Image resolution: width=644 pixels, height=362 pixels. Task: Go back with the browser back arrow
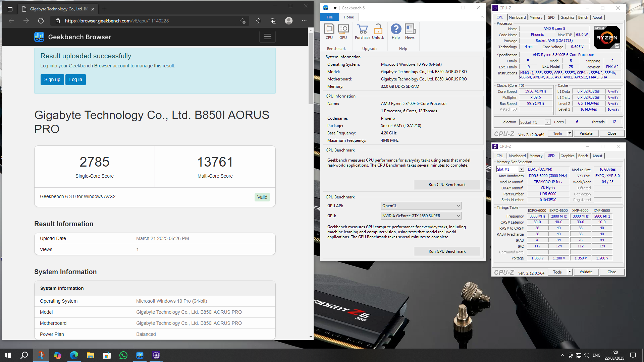point(11,21)
